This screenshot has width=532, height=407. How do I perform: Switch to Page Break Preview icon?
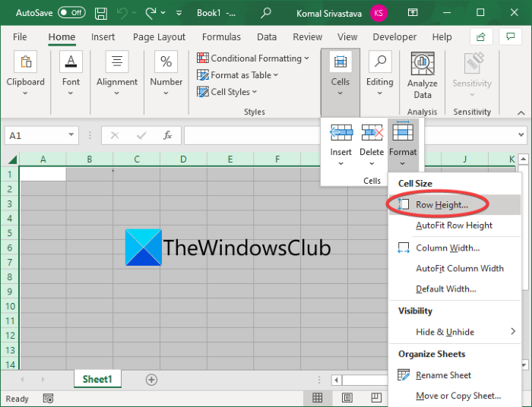coord(376,398)
